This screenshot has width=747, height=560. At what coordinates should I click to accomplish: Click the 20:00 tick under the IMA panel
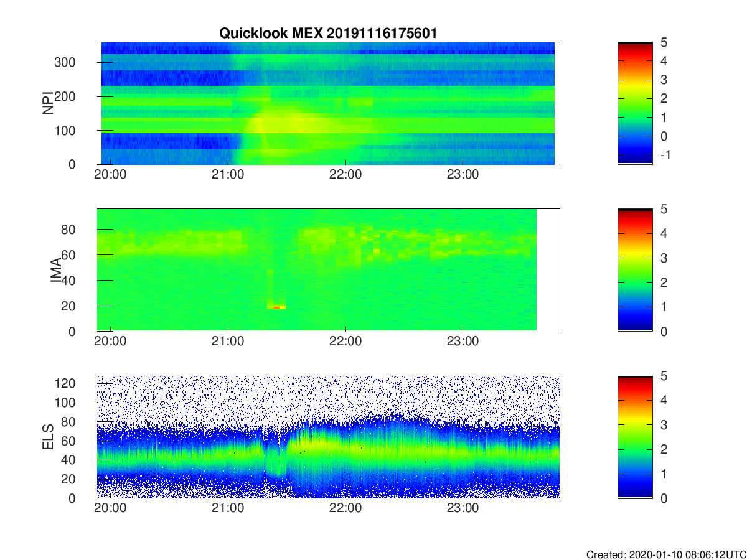(110, 342)
